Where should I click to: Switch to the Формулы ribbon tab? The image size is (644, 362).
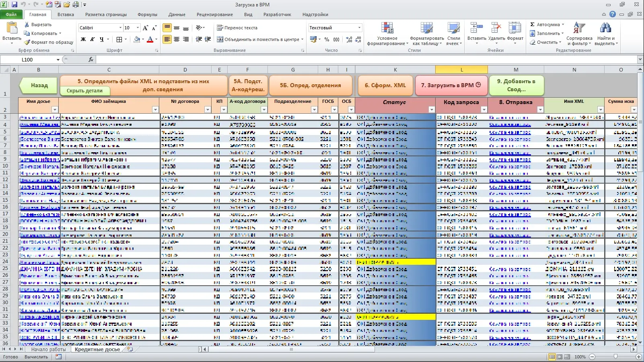pyautogui.click(x=147, y=14)
